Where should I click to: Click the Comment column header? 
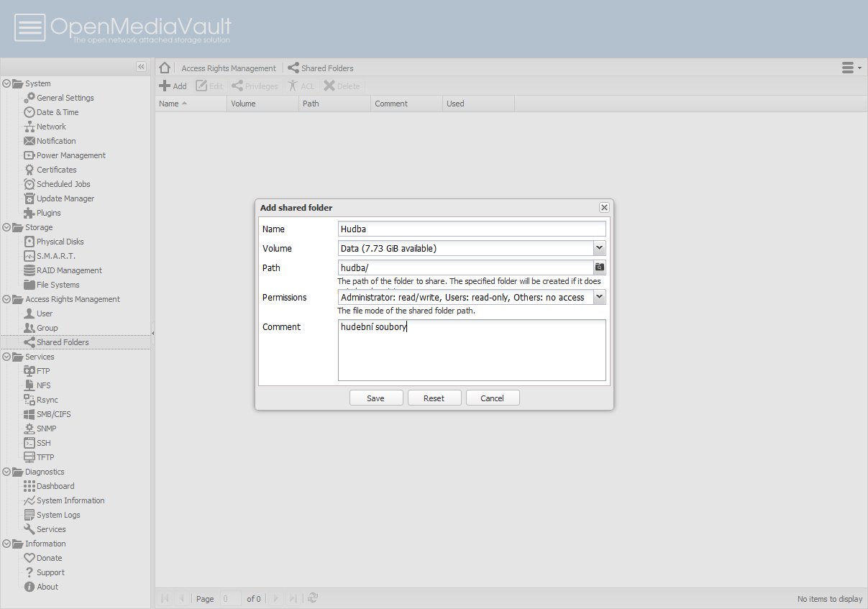406,104
